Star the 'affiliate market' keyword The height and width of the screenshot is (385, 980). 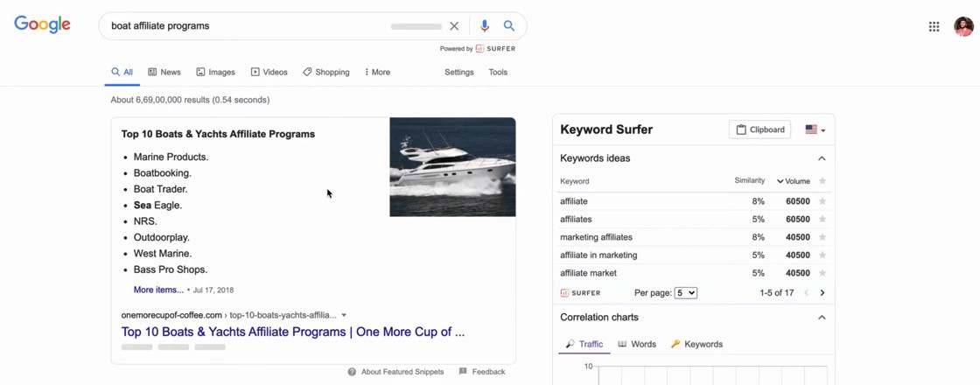tap(822, 273)
